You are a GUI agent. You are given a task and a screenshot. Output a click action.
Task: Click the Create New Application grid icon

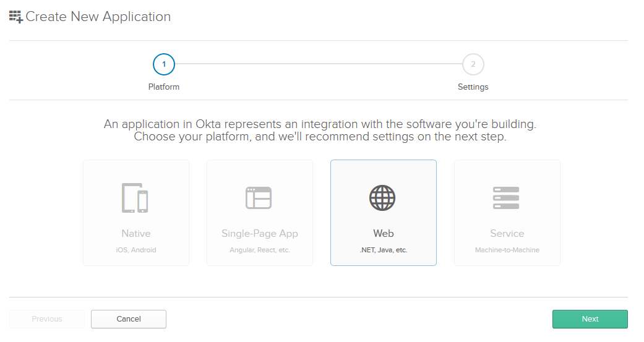[15, 17]
